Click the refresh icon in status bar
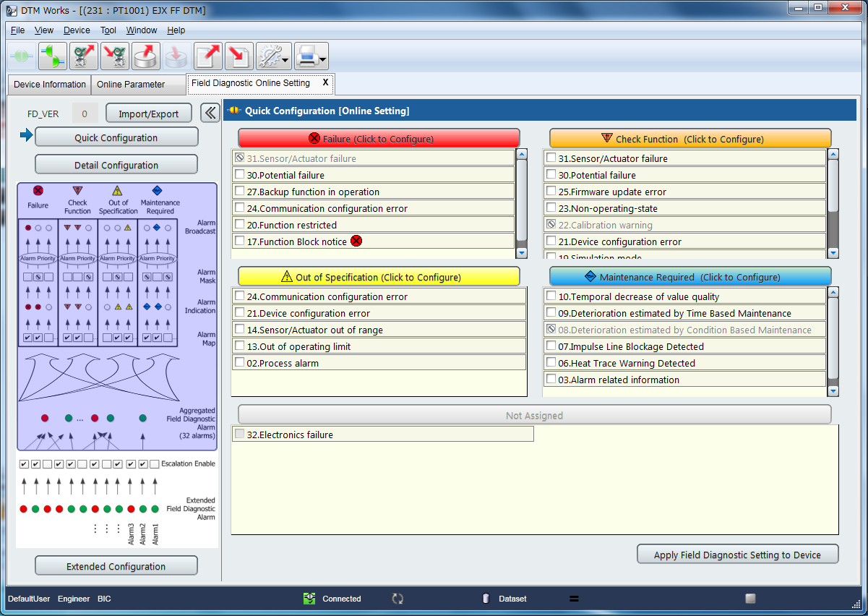Viewport: 868px width, 616px height. point(398,599)
